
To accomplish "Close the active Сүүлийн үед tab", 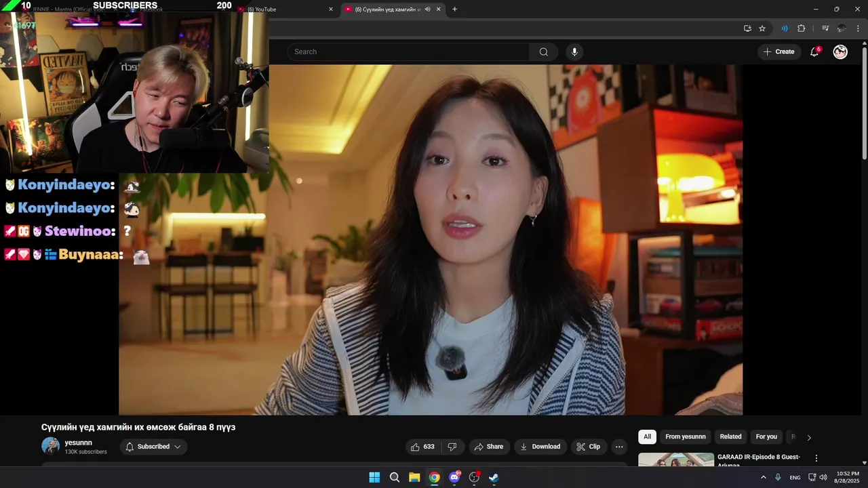I will (x=438, y=9).
